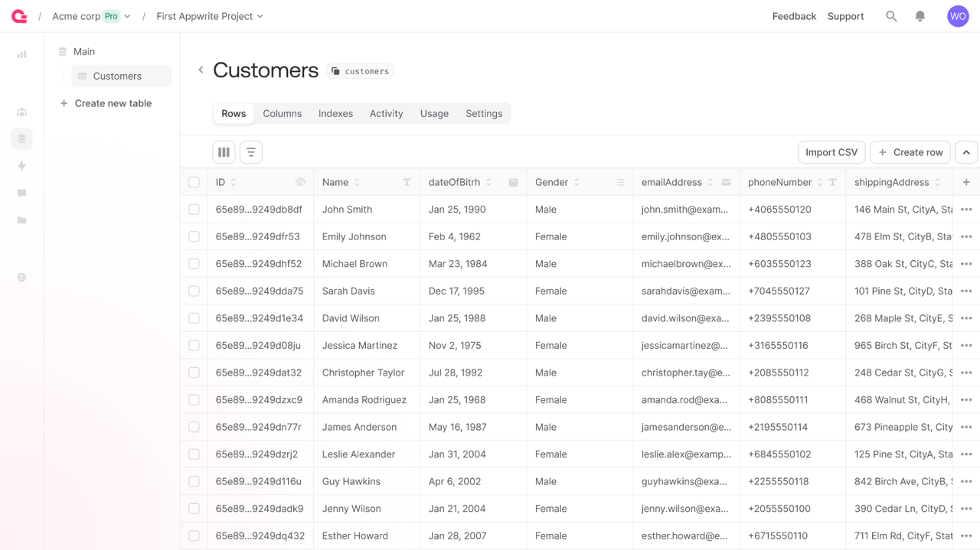The height and width of the screenshot is (550, 980).
Task: Open the column visibility toolbar icon
Action: (x=224, y=152)
